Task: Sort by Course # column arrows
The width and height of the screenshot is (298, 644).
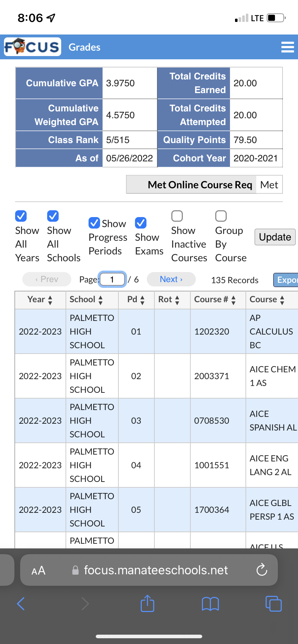Action: 234,300
